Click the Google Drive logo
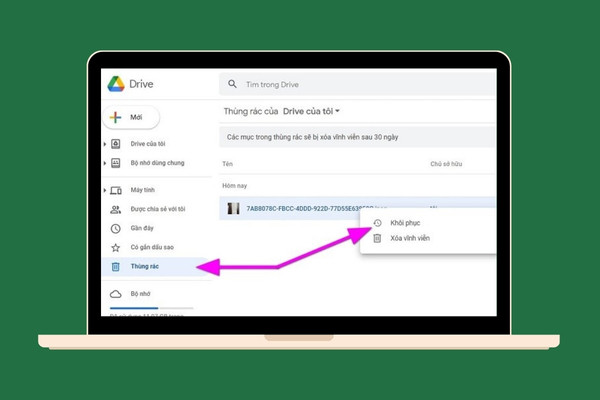The image size is (600, 400). [x=116, y=84]
